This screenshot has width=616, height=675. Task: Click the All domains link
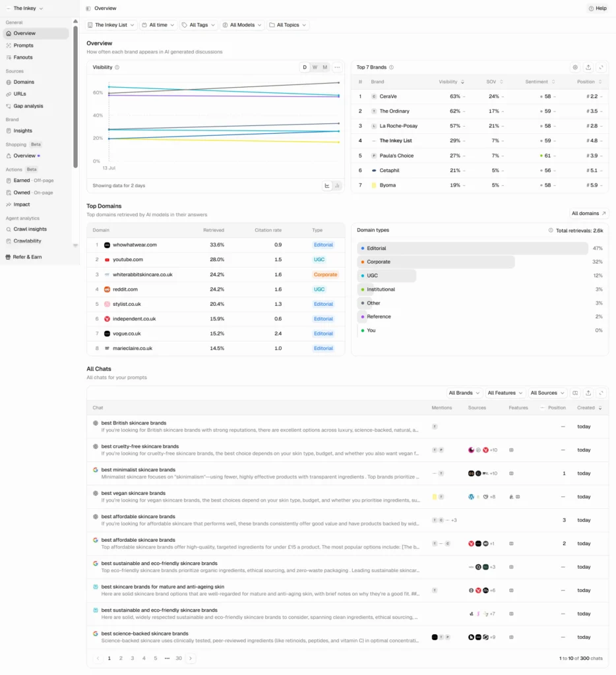click(588, 214)
